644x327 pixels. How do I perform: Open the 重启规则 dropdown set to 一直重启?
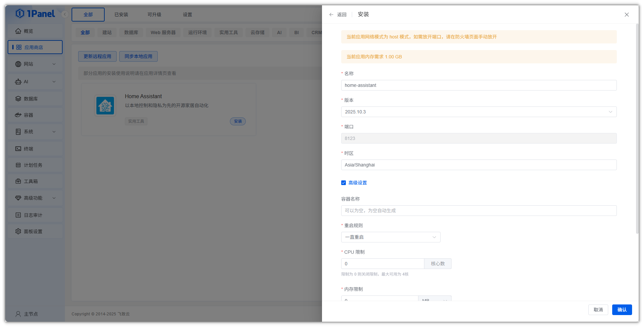391,237
